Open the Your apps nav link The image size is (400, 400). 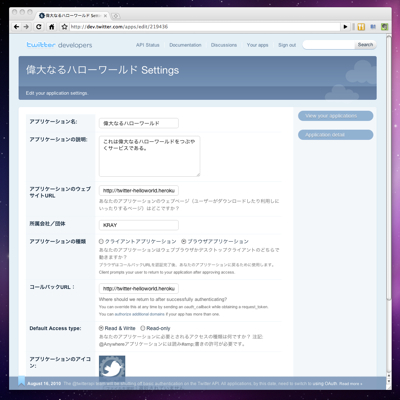(x=257, y=45)
